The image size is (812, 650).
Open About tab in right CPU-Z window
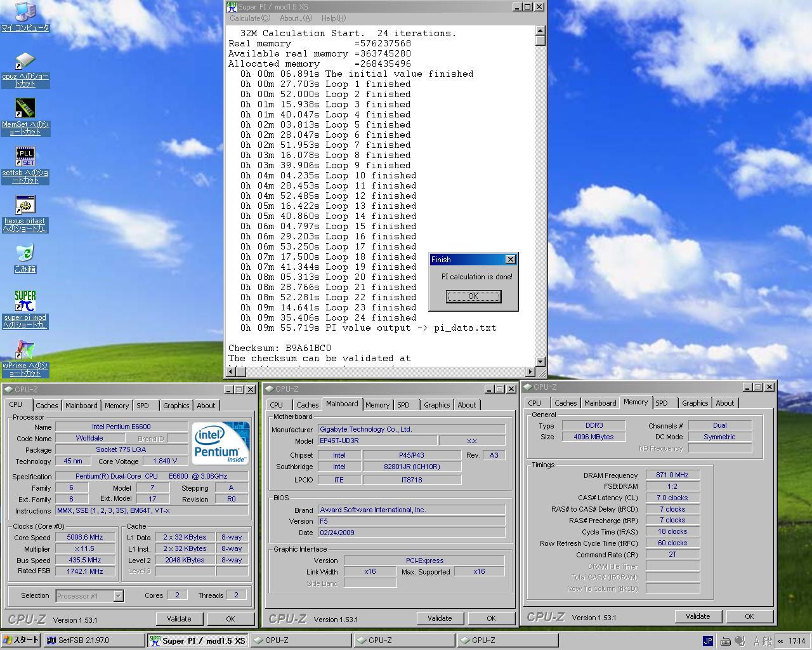724,403
